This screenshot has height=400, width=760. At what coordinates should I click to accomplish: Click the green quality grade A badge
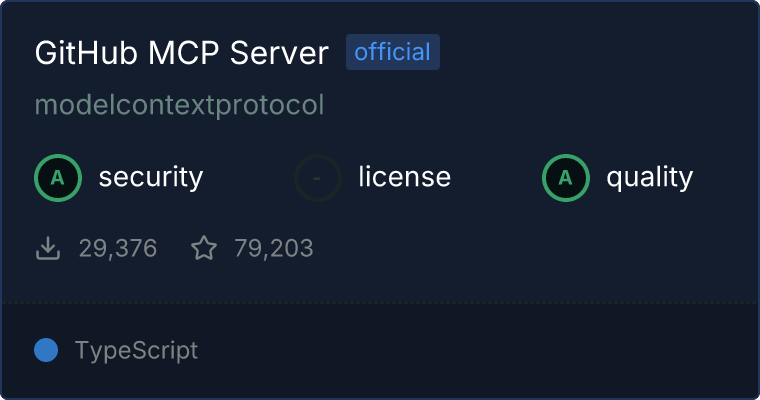[x=566, y=178]
